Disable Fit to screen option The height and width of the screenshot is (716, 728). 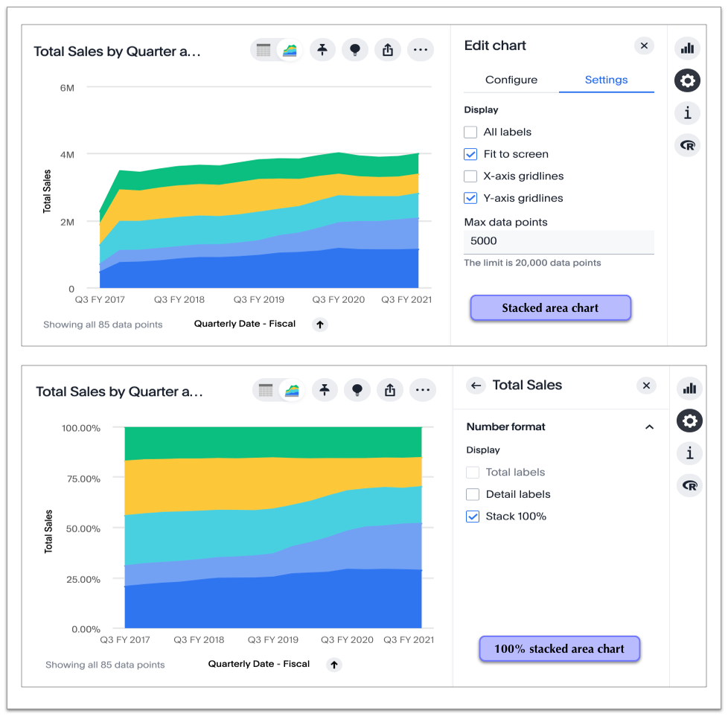coord(470,154)
